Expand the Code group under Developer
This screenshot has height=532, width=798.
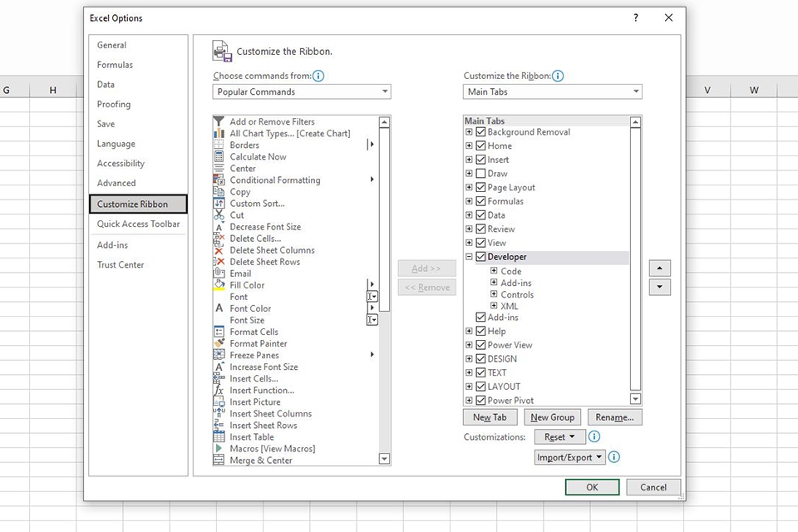494,270
